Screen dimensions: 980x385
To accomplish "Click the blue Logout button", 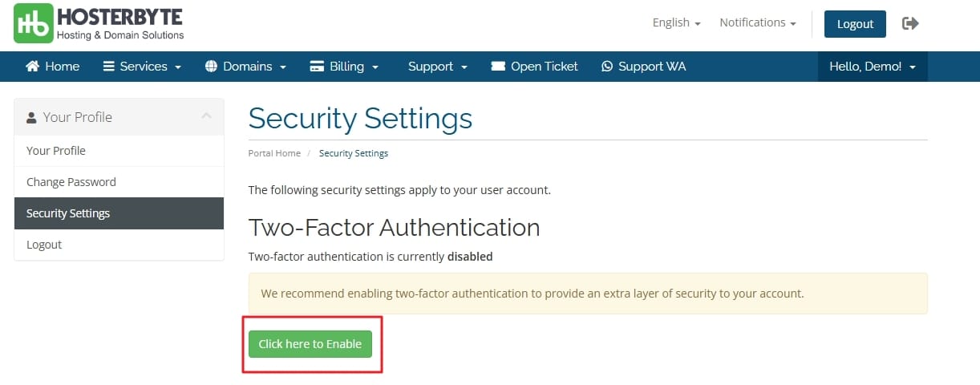I will pos(855,24).
